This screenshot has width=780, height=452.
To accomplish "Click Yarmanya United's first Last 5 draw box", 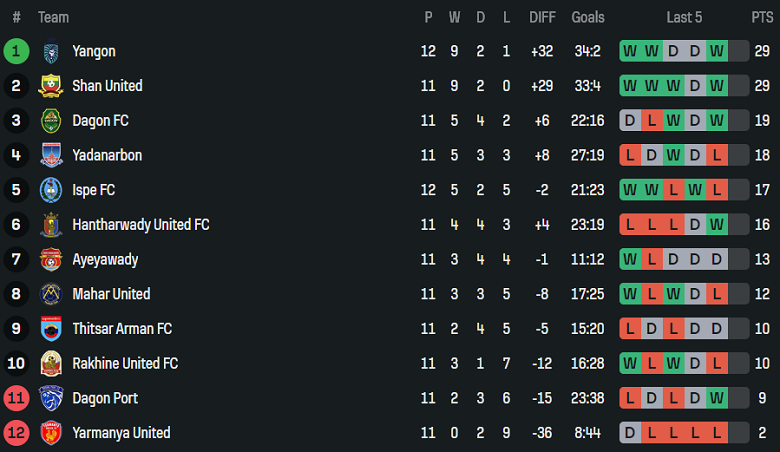I will (629, 433).
